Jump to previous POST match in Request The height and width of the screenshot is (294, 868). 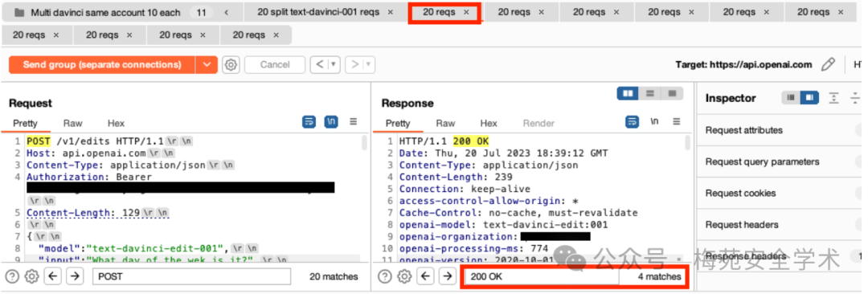[53, 276]
